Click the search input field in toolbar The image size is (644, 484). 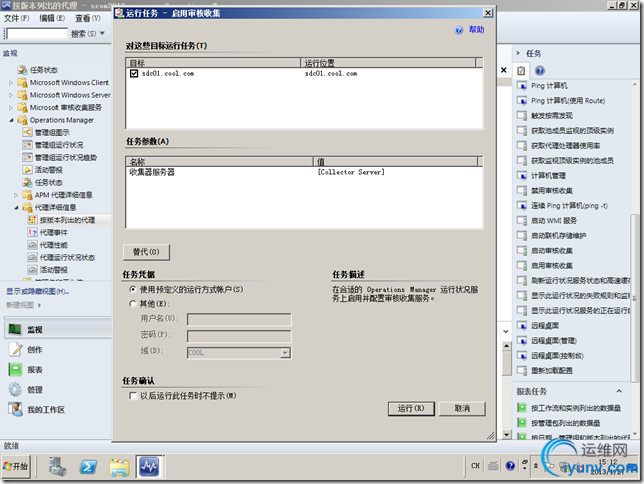(37, 33)
